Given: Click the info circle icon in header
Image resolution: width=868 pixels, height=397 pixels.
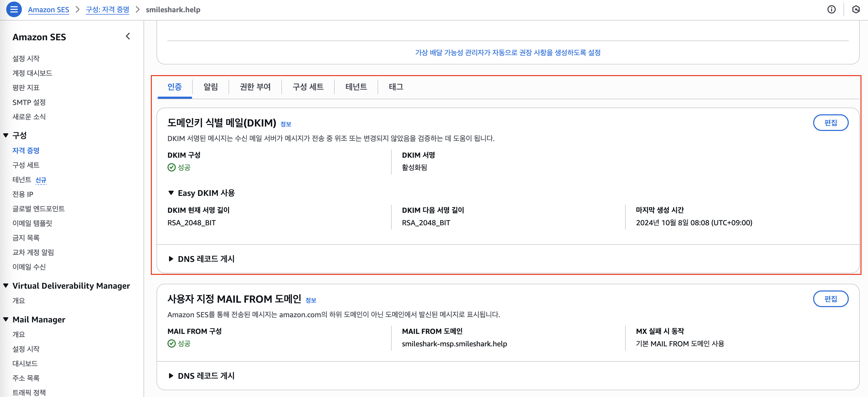Looking at the screenshot, I should point(831,9).
